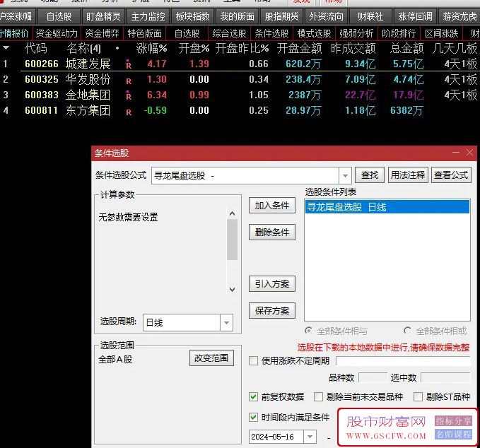The width and height of the screenshot is (480, 448).
Task: Click scrollbar thumb in 计算参数 panel
Action: [x=232, y=240]
